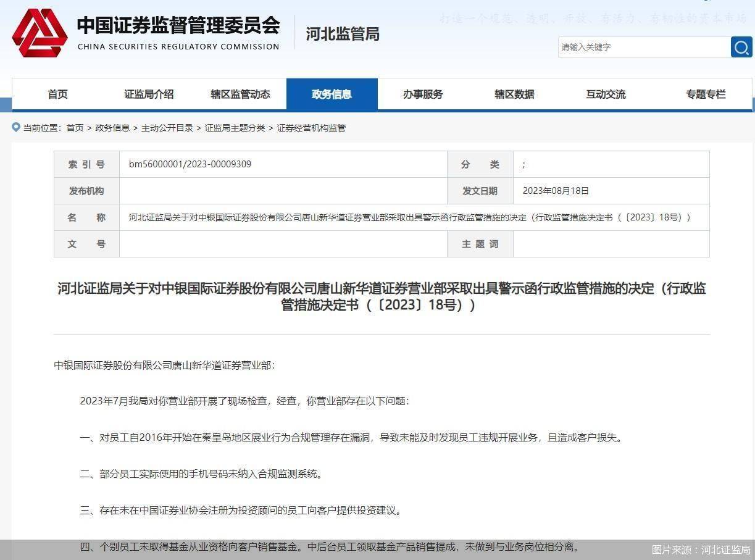The width and height of the screenshot is (755, 560).
Task: Go to 证券经营机构监管 in the breadcrumb
Action: coord(311,128)
